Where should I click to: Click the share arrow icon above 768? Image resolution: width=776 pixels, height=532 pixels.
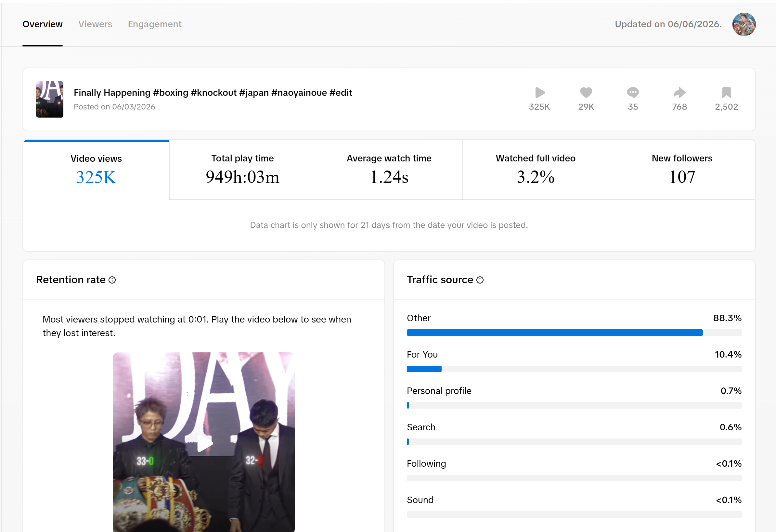(679, 93)
